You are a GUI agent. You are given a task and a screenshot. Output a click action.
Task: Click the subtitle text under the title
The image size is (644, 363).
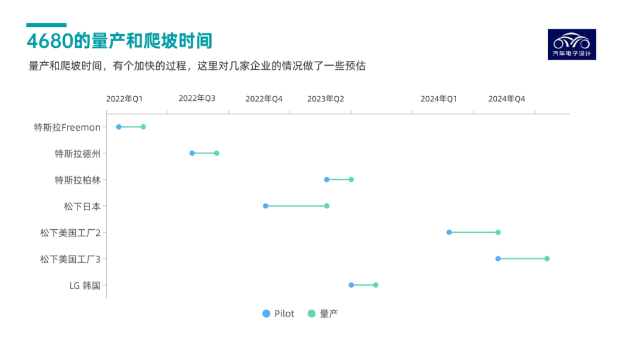tap(197, 66)
